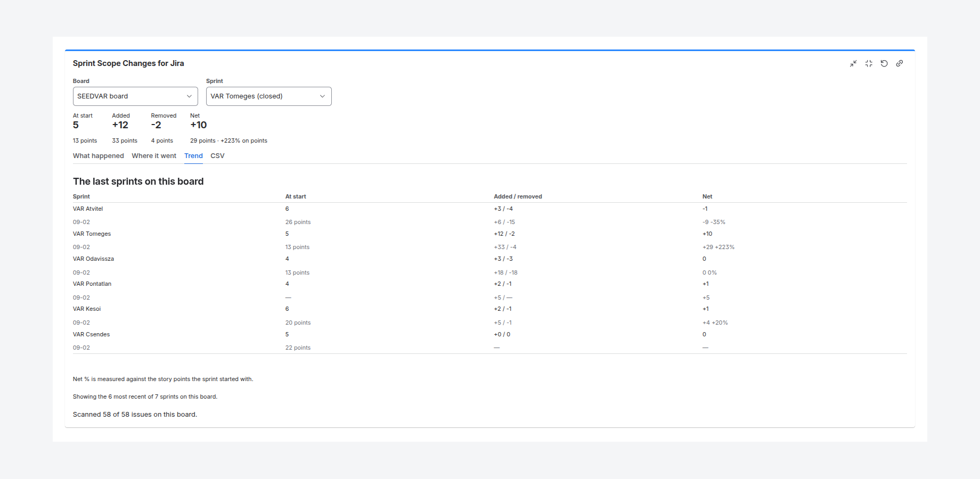
Task: Click the Net +10 summary value
Action: click(x=199, y=125)
